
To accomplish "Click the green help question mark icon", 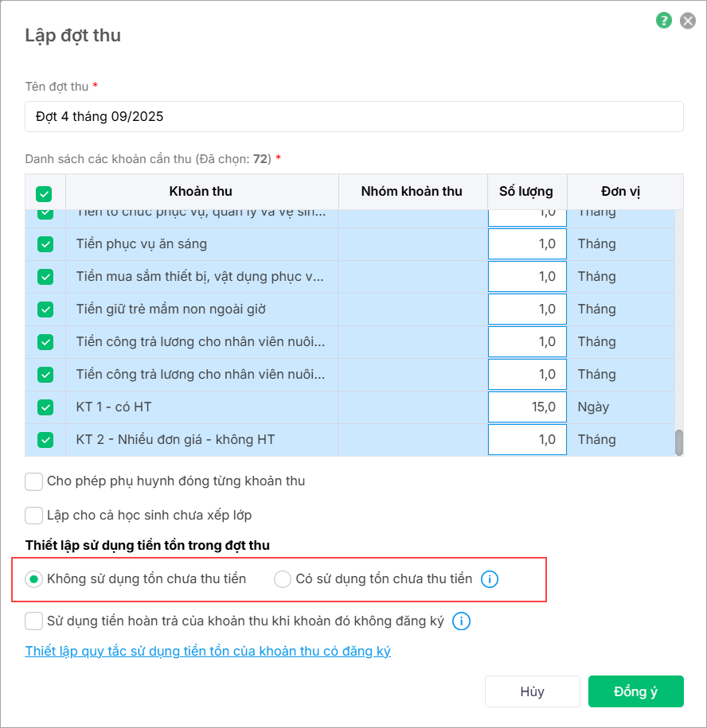I will point(663,21).
